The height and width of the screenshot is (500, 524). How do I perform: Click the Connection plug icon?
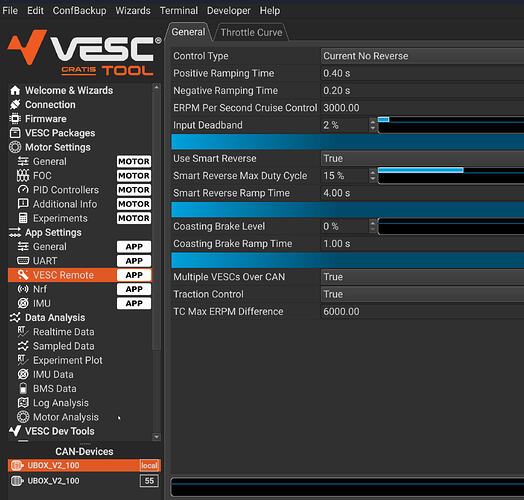[15, 105]
